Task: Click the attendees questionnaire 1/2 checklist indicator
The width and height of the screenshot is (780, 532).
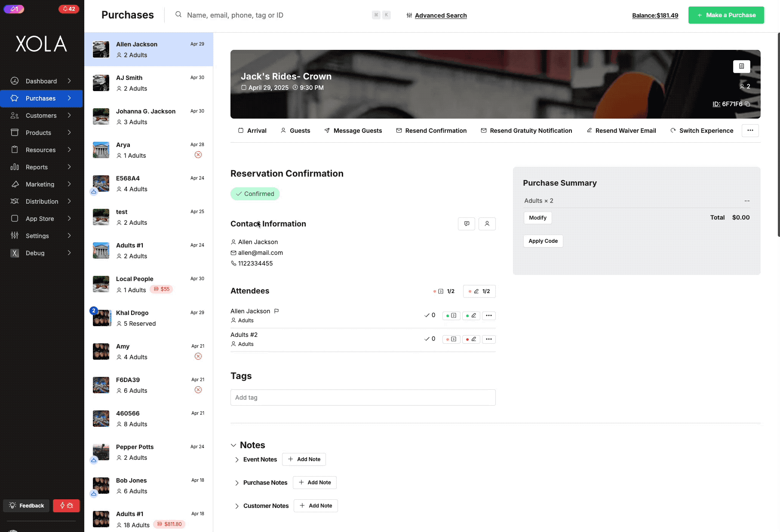Action: pyautogui.click(x=444, y=291)
